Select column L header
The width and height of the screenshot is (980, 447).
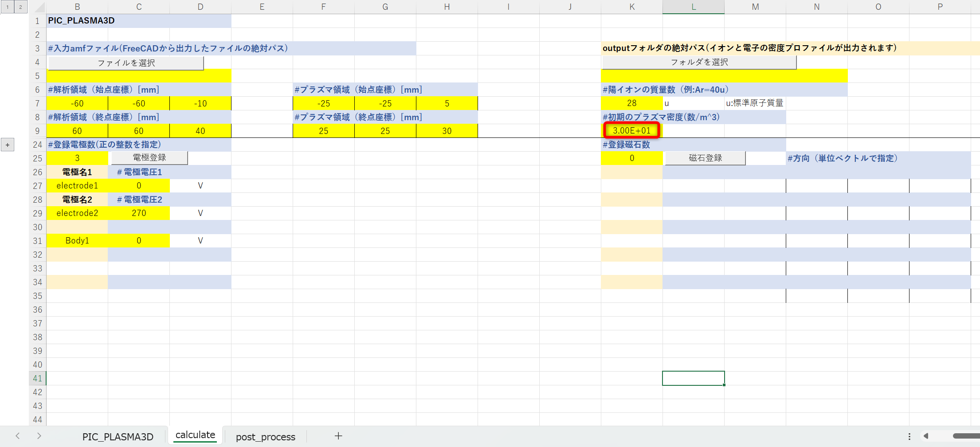(x=694, y=7)
